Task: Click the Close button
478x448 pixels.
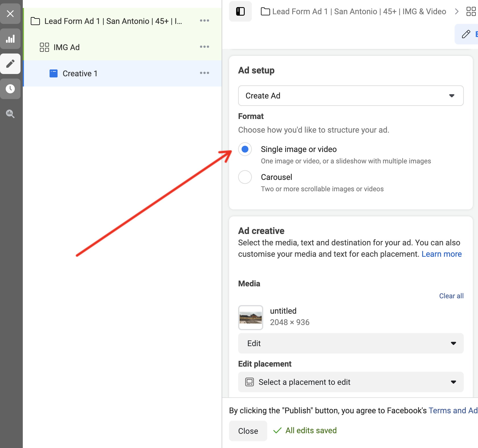Action: click(248, 431)
